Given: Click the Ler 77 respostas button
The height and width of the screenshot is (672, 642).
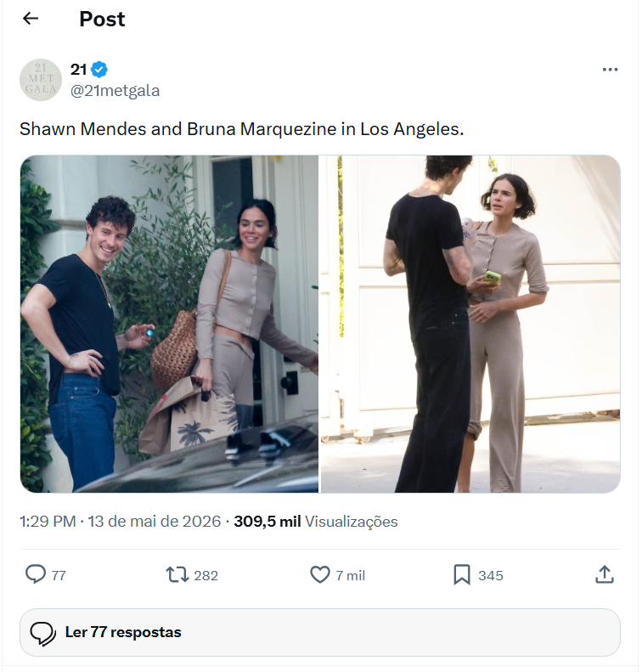Looking at the screenshot, I should tap(320, 632).
